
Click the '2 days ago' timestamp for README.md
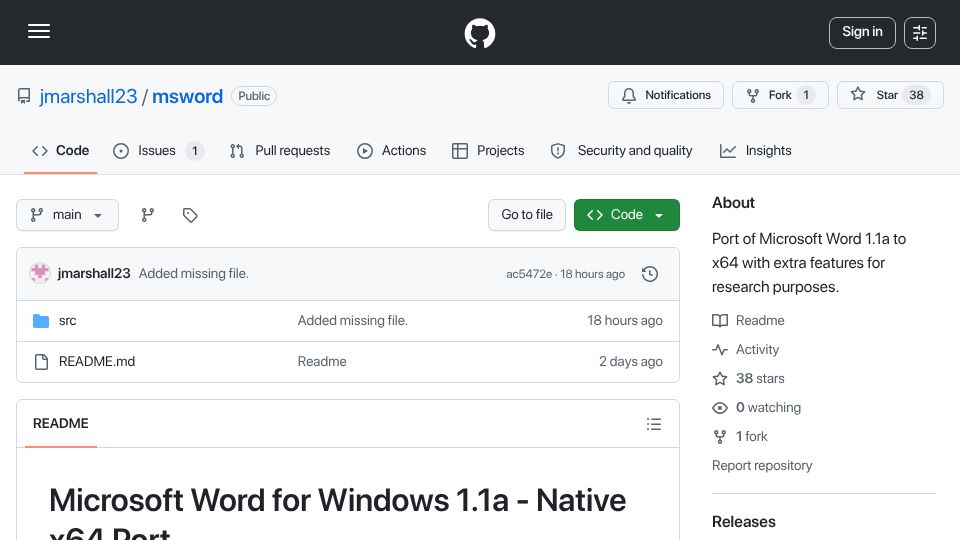(631, 362)
